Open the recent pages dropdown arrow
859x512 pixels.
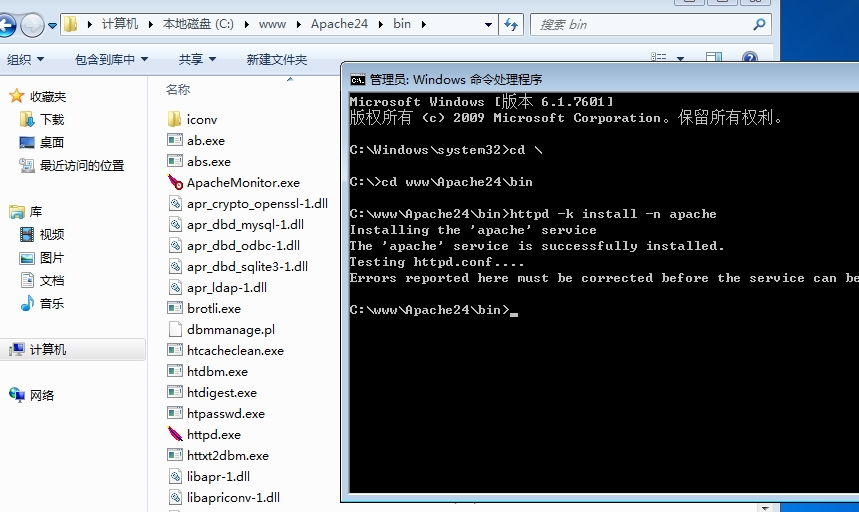(x=53, y=25)
